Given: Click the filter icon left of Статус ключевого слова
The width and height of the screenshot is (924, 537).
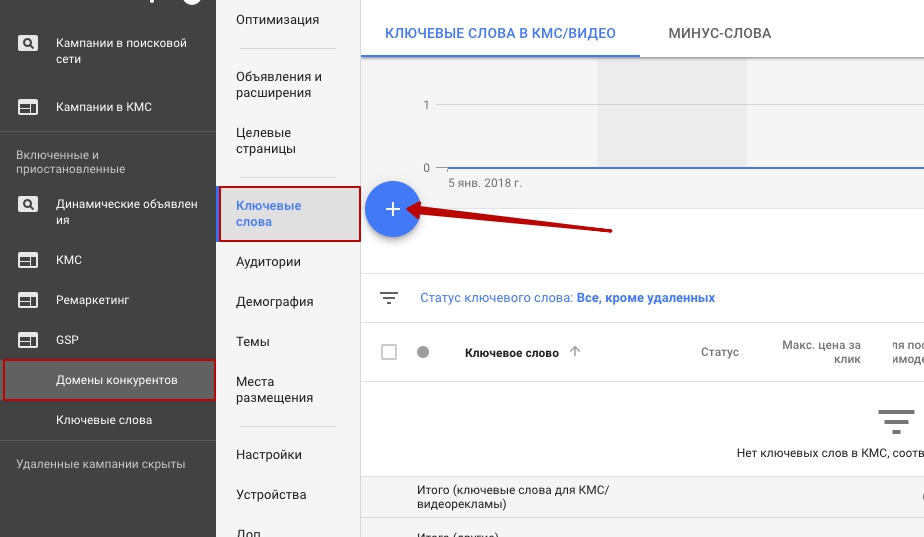Looking at the screenshot, I should (x=389, y=298).
